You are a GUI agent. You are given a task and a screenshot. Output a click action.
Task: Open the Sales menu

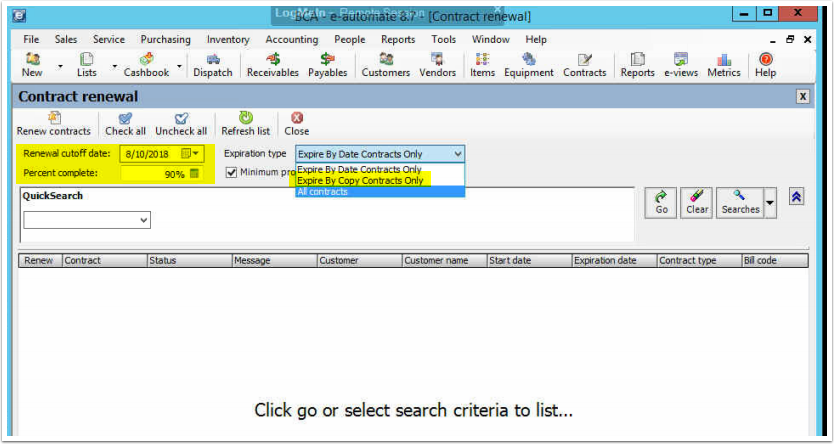[x=66, y=39]
